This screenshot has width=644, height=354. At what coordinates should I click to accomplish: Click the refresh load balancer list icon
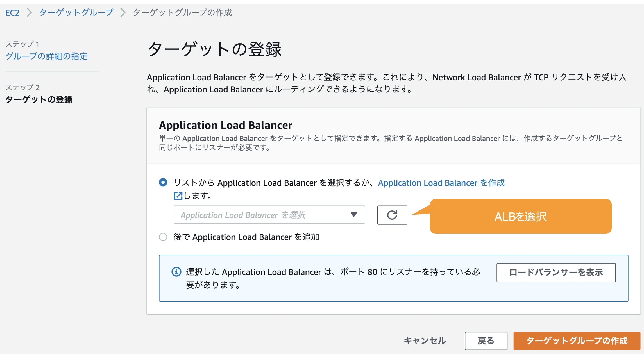pyautogui.click(x=392, y=215)
